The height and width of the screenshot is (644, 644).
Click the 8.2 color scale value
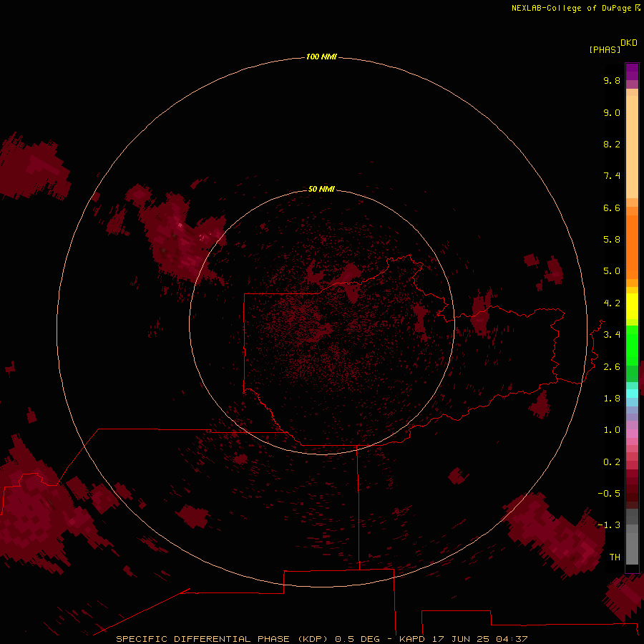tap(612, 144)
